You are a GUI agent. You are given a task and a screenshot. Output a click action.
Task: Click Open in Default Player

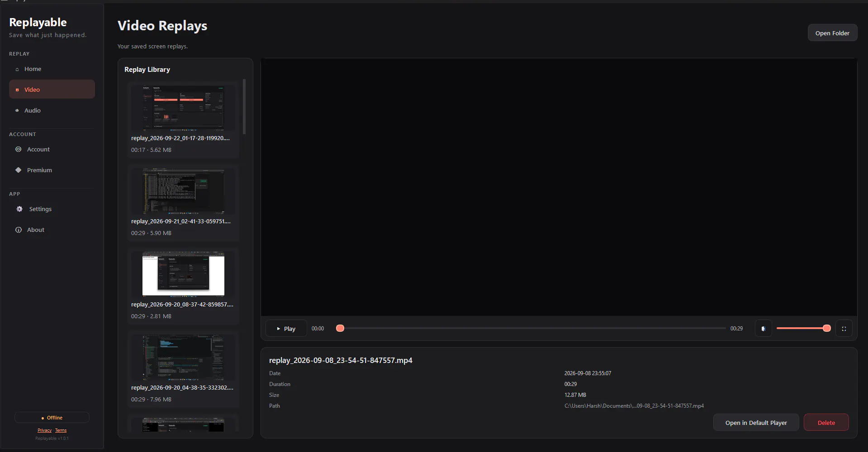pyautogui.click(x=756, y=423)
